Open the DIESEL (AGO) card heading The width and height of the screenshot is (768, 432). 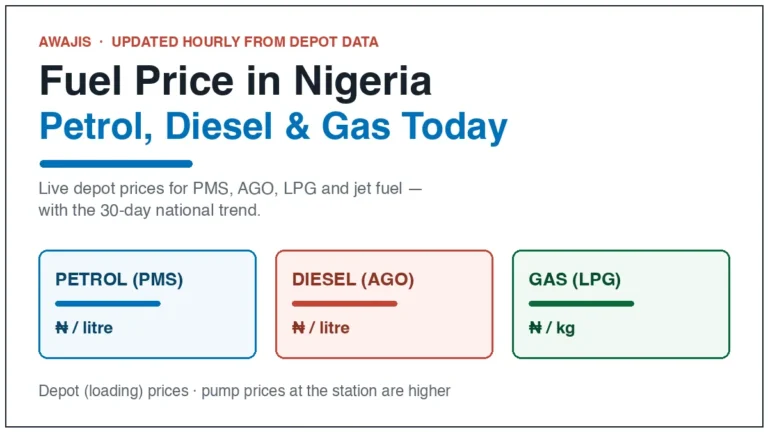[x=353, y=279]
